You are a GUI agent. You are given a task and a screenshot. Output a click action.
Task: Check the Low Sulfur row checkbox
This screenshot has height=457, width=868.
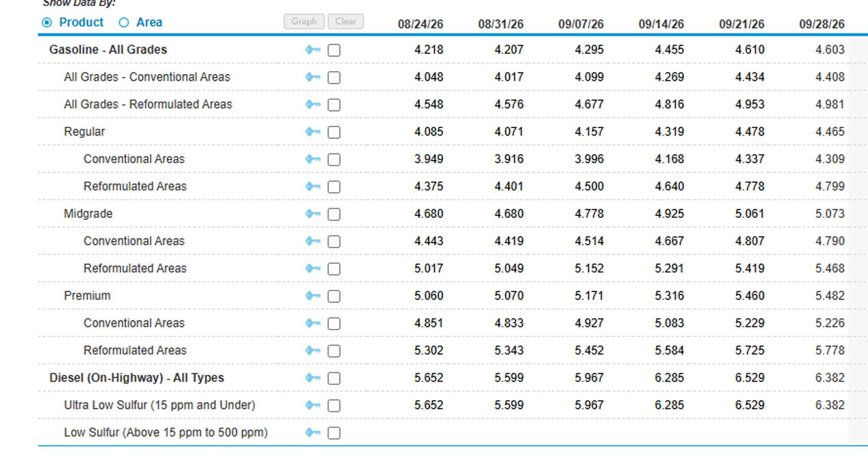[334, 433]
